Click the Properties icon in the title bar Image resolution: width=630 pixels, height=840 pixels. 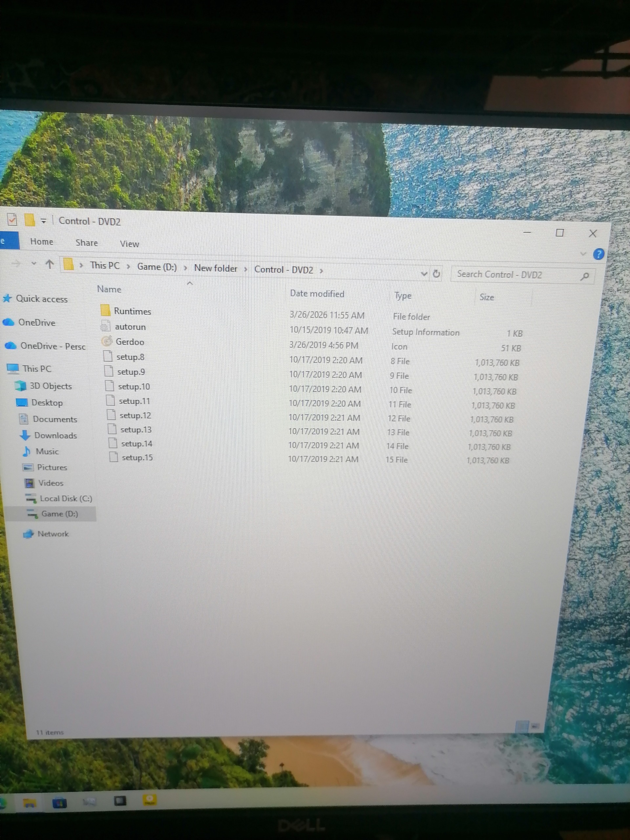pyautogui.click(x=12, y=220)
